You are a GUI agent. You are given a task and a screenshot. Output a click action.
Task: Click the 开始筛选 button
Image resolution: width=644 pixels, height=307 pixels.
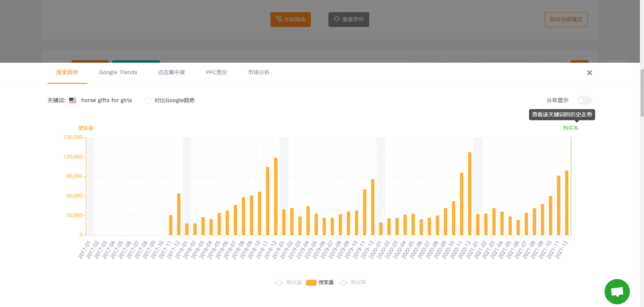tap(291, 20)
